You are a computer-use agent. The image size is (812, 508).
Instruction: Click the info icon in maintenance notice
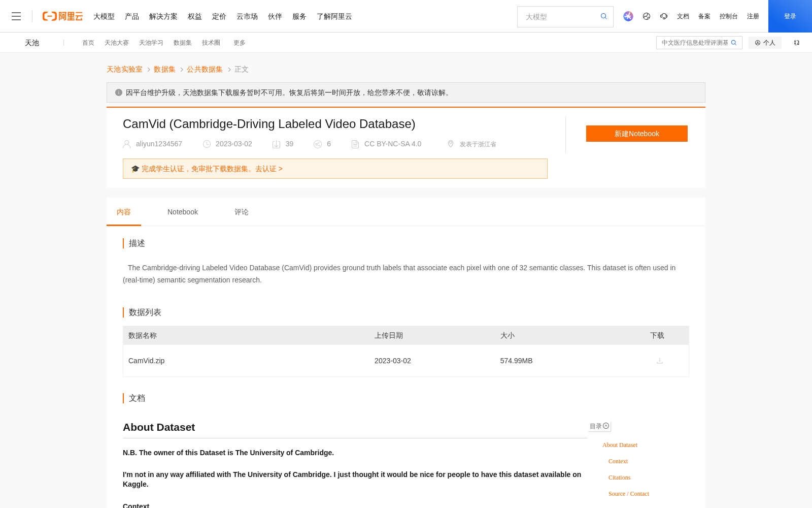point(119,92)
